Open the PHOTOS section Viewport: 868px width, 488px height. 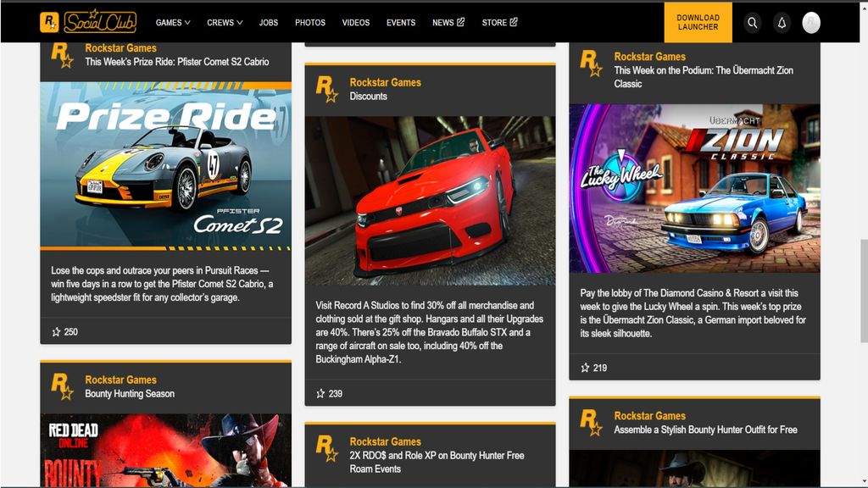310,23
